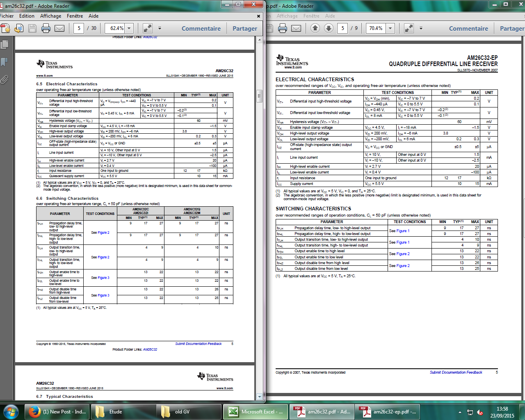Click the print icon in left Reader toolbar
Viewport: 525px width, 420px height.
click(46, 28)
